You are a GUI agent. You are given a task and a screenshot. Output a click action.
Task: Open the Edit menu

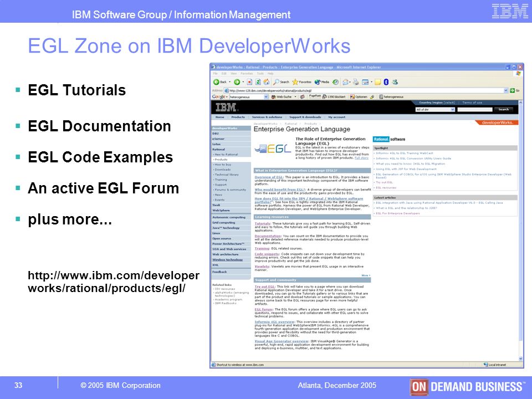[224, 73]
